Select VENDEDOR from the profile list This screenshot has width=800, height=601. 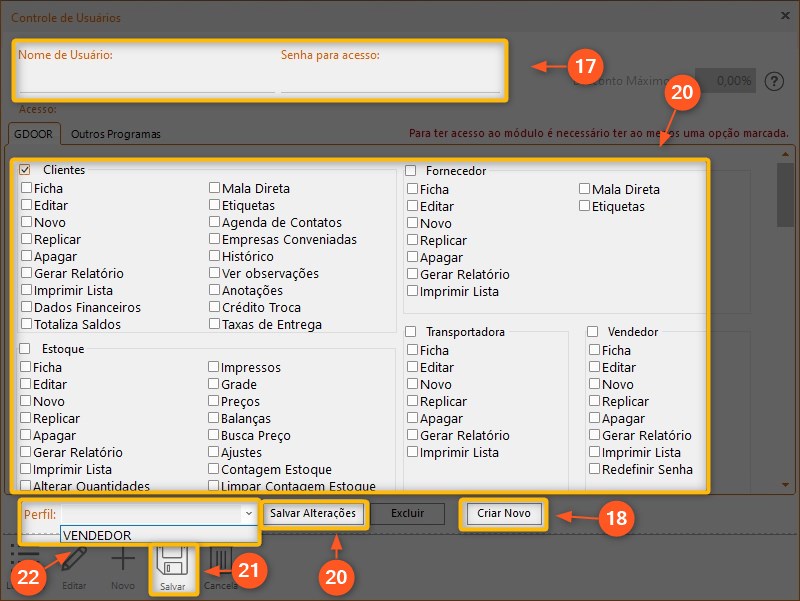pos(98,535)
